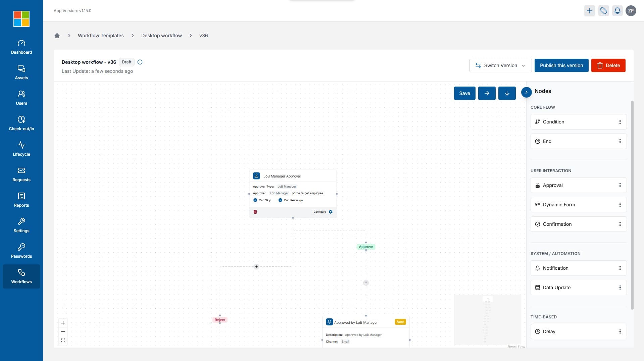644x361 pixels.
Task: Open the Switch Version dropdown
Action: tap(500, 65)
